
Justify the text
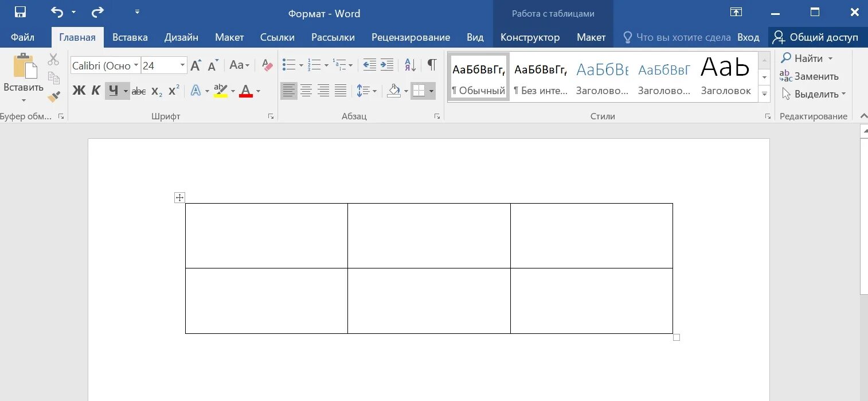[x=341, y=91]
